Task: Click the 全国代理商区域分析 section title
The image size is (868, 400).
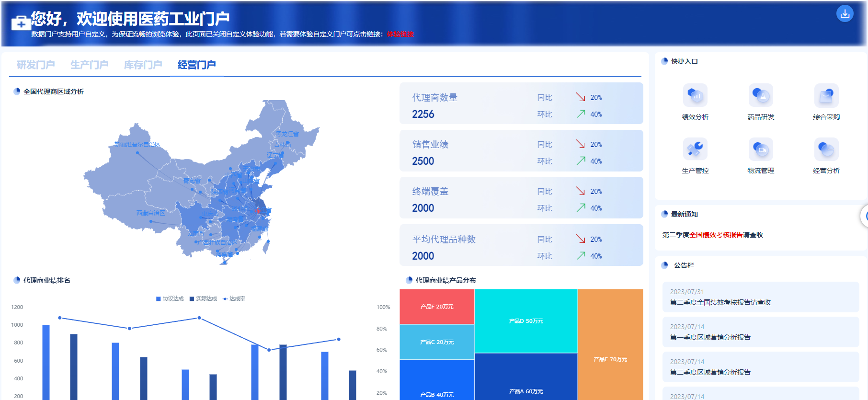Action: (x=54, y=91)
